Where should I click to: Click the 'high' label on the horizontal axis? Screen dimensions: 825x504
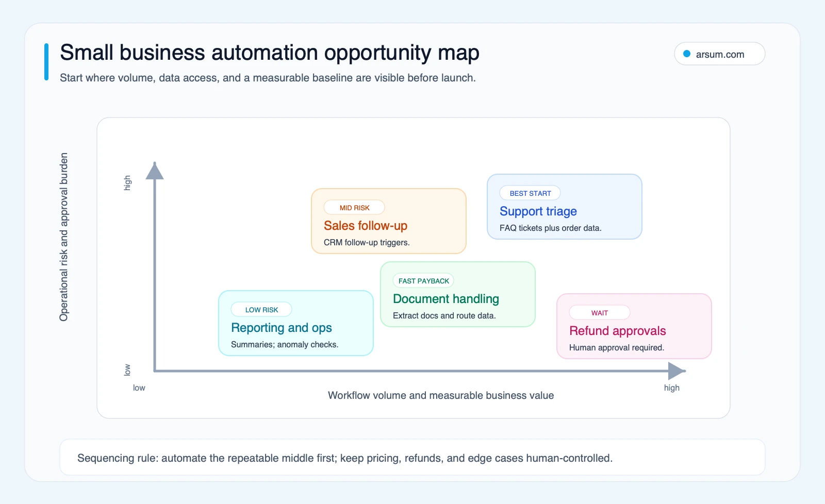pos(671,388)
